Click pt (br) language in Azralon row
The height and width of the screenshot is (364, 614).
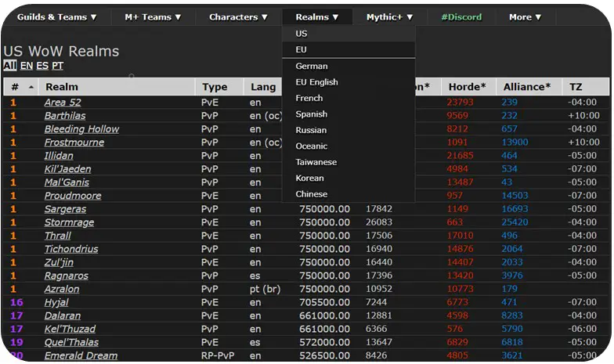pyautogui.click(x=265, y=289)
